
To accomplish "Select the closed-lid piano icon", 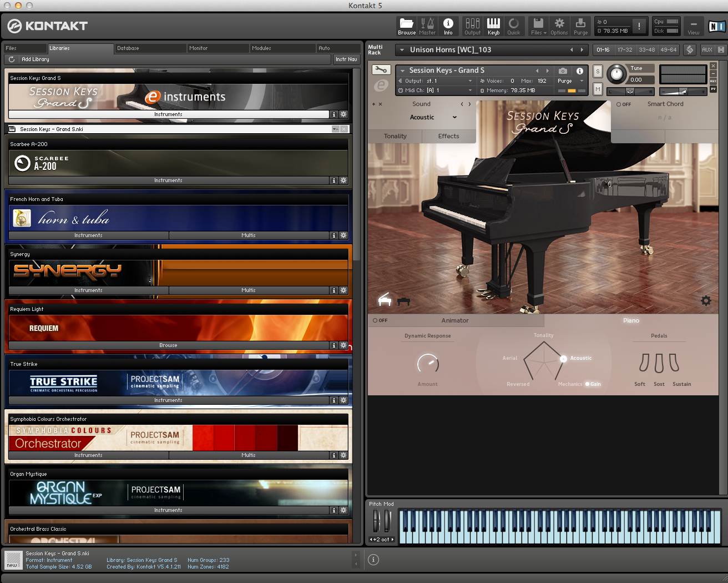I will 403,301.
